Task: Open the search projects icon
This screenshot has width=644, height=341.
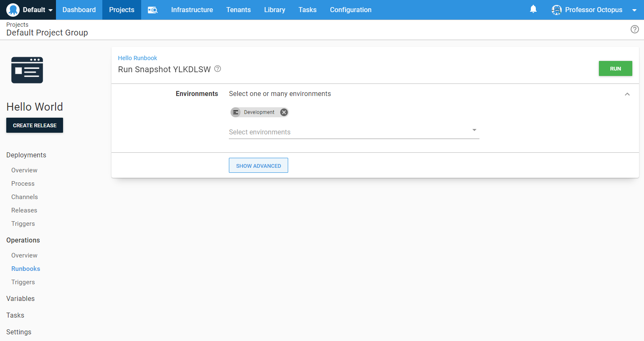Action: pyautogui.click(x=152, y=10)
